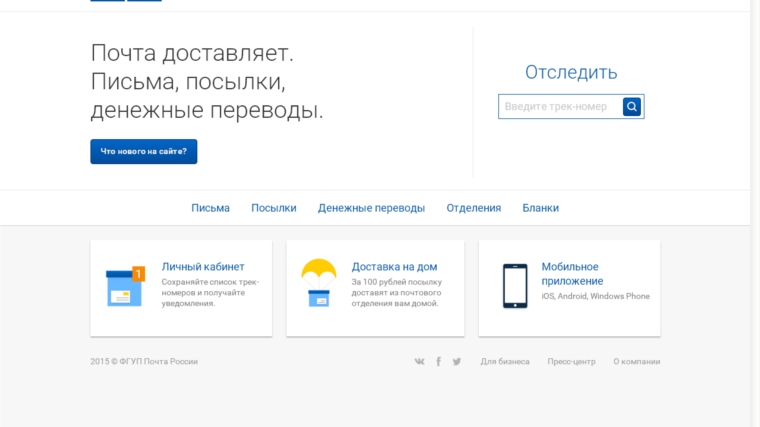Click the smartphone icon of Мобильное приложение
The width and height of the screenshot is (760, 427).
[x=515, y=286]
